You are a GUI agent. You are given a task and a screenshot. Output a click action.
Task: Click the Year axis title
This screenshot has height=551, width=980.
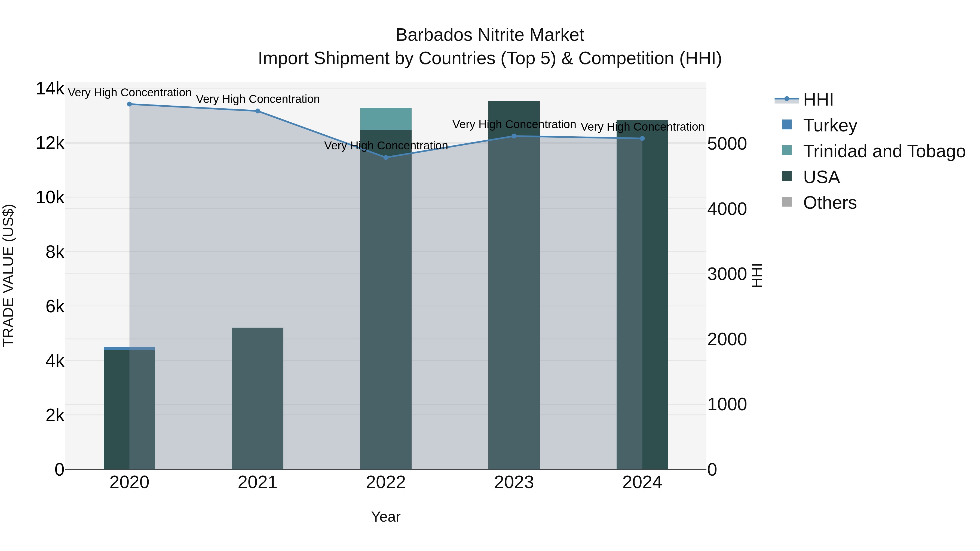[386, 517]
